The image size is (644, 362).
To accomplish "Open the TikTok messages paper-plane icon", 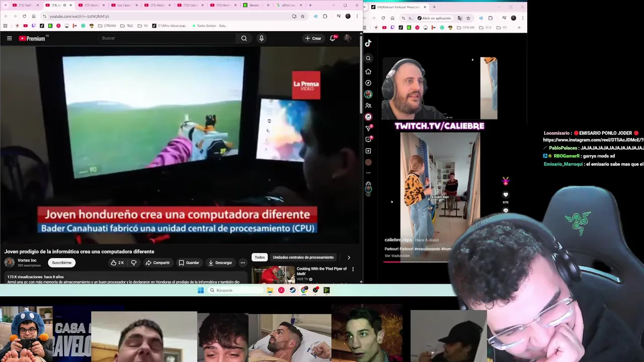I will pos(368,128).
